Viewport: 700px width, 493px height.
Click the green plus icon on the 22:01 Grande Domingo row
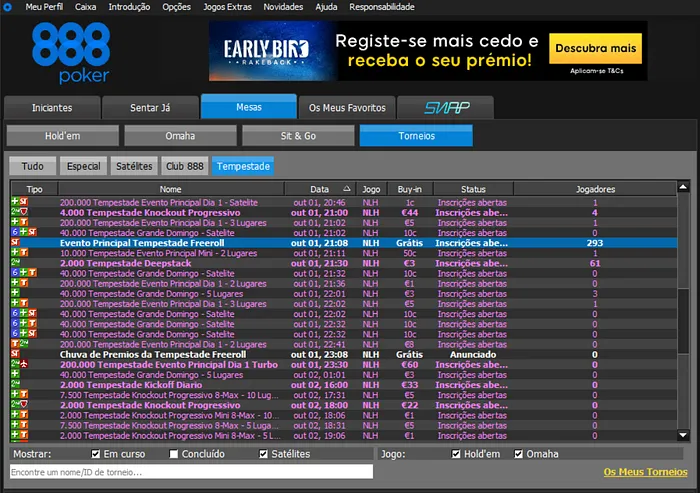tap(15, 293)
